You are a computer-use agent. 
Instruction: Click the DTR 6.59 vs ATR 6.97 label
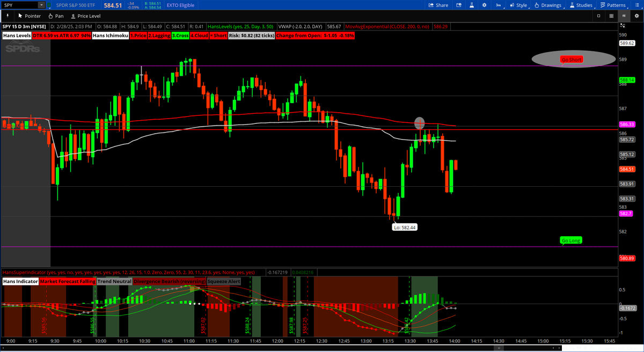click(62, 35)
